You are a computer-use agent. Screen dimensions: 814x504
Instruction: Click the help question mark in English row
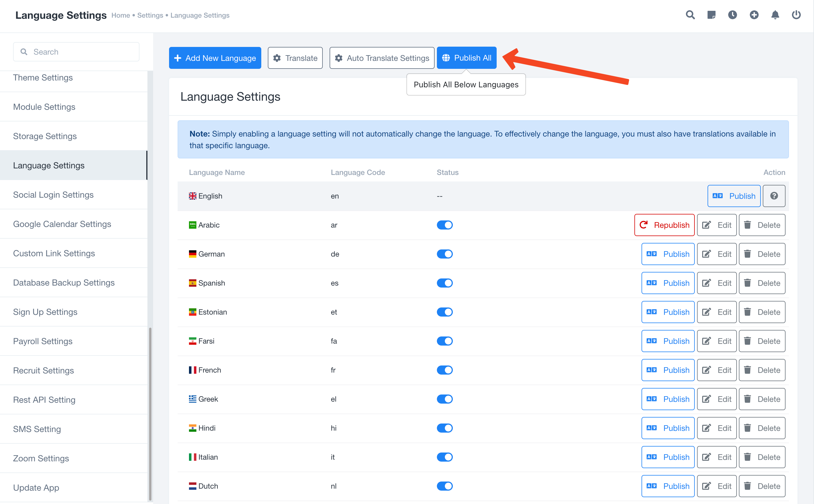[774, 196]
